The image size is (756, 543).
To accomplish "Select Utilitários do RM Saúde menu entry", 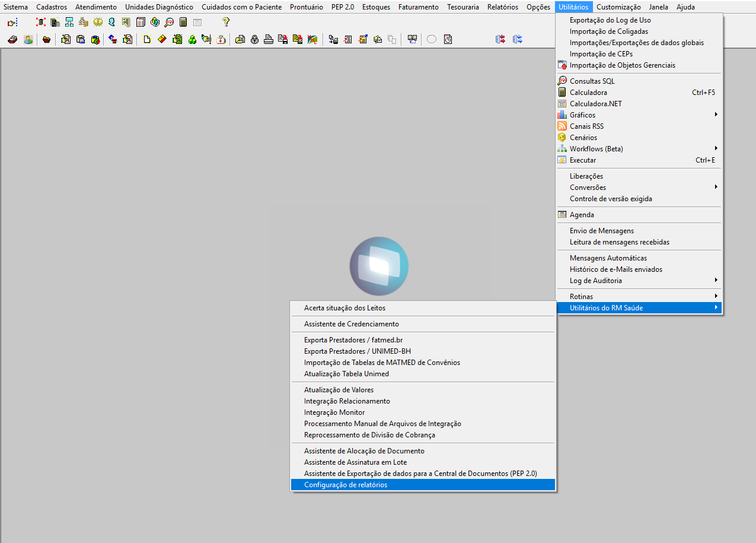I will click(x=639, y=308).
